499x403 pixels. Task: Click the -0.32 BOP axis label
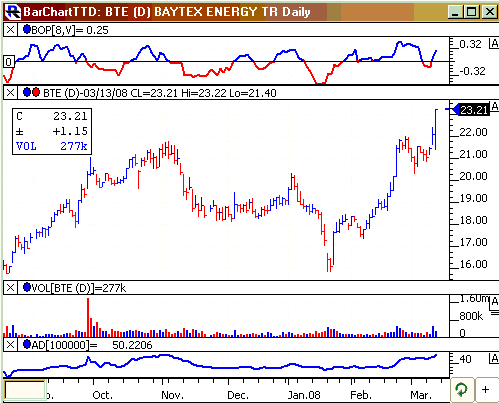(x=472, y=71)
